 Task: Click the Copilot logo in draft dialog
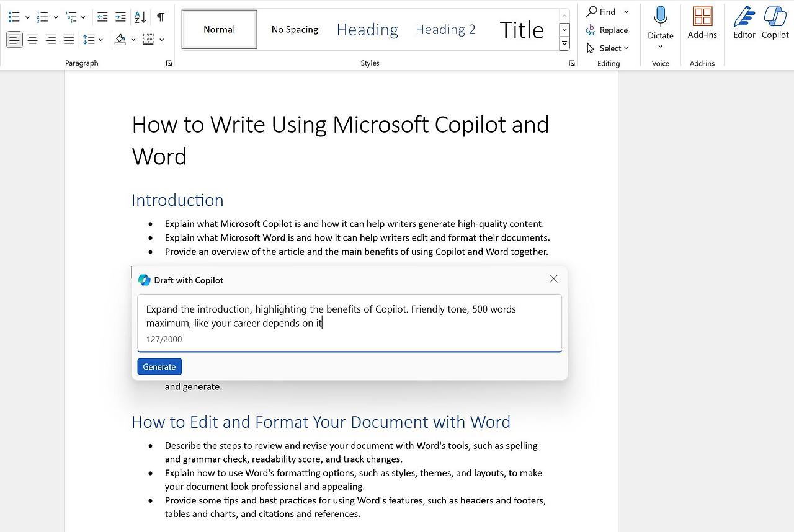click(x=145, y=280)
